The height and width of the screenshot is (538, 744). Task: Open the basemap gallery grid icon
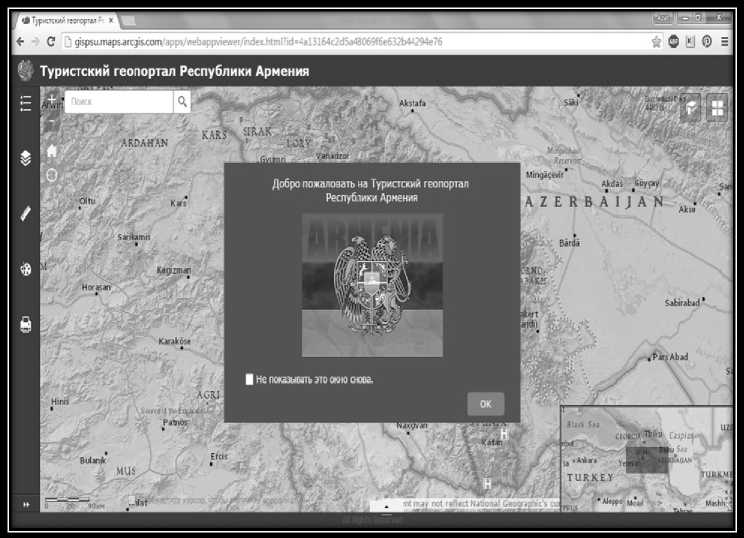tap(717, 108)
